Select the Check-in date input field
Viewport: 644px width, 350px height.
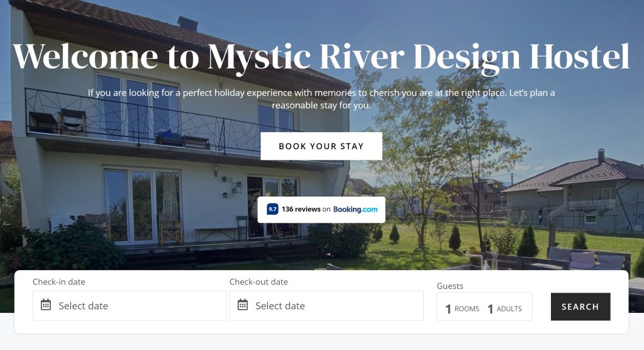tap(130, 305)
